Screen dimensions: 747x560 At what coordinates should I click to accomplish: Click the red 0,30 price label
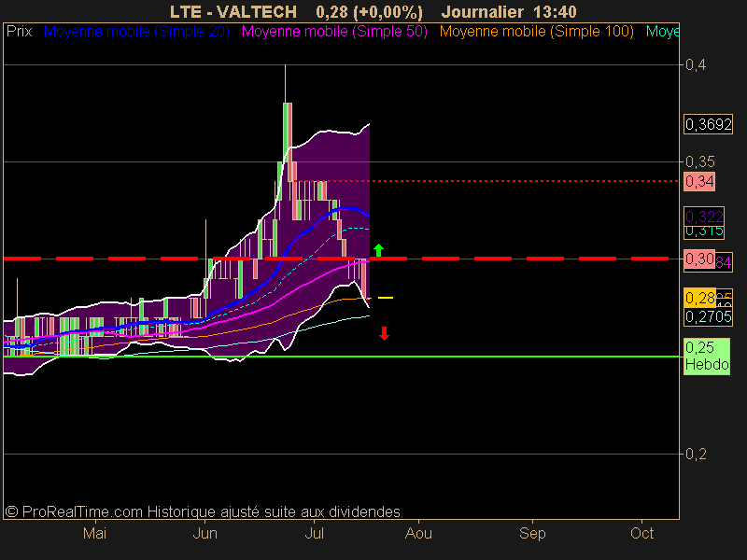[x=699, y=259]
